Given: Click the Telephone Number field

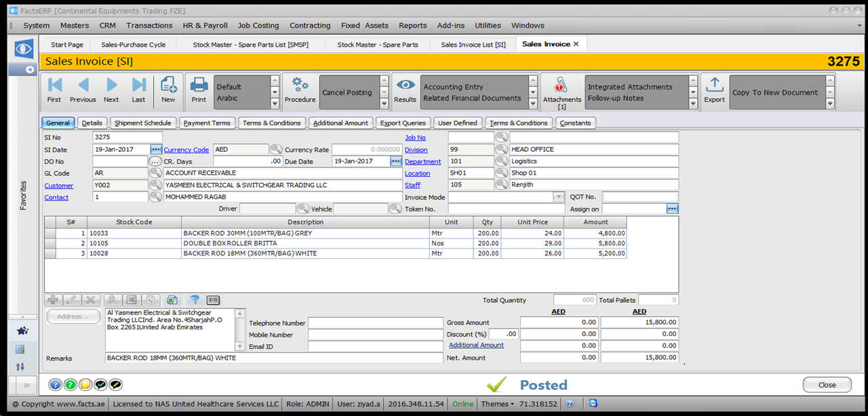Looking at the screenshot, I should pyautogui.click(x=375, y=323).
